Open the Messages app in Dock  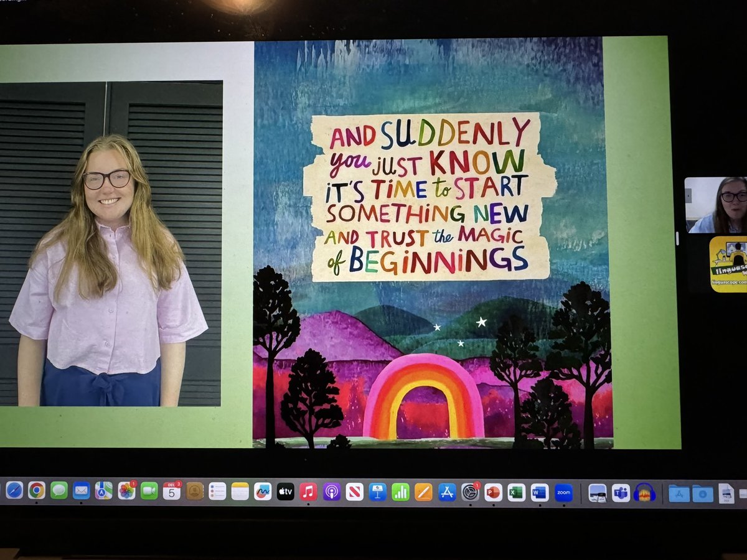(59, 490)
